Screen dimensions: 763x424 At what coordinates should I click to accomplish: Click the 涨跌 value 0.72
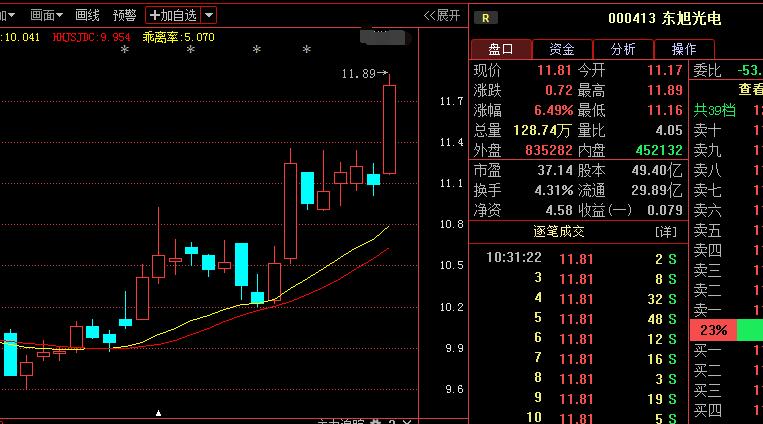(559, 91)
